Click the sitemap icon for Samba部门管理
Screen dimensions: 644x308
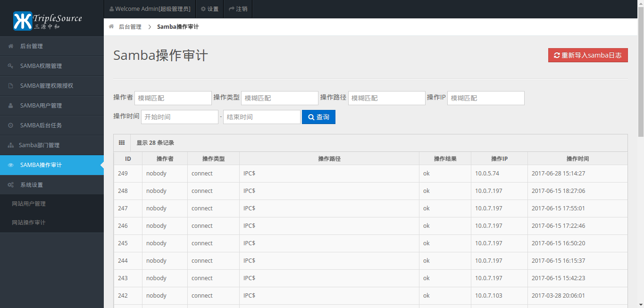click(10, 145)
